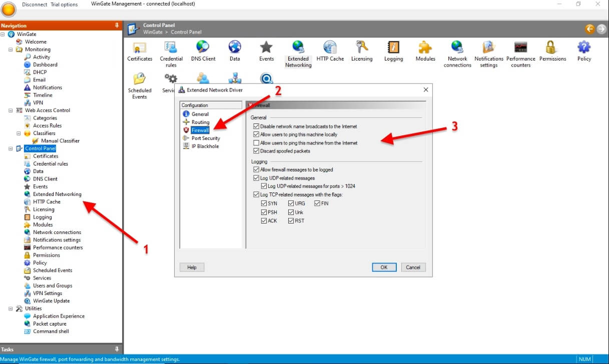Open Certificates icon in Control Panel grid
The height and width of the screenshot is (364, 609).
(140, 51)
